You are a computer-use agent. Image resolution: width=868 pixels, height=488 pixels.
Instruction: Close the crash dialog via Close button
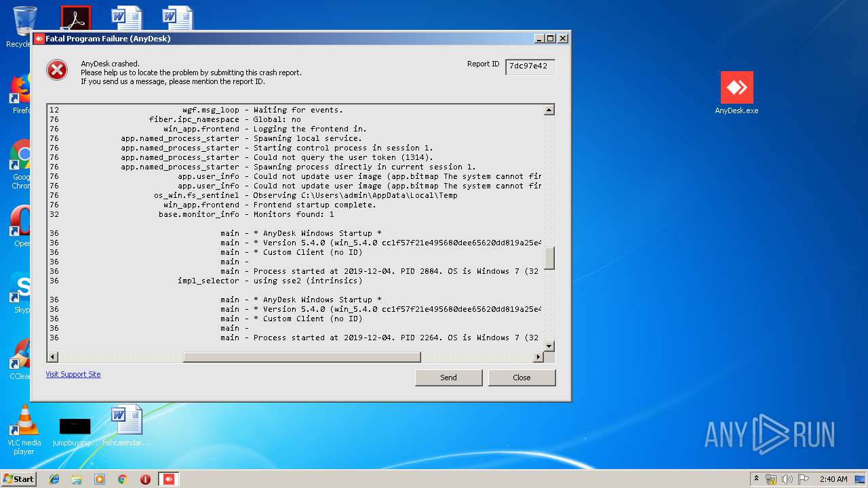click(x=522, y=378)
